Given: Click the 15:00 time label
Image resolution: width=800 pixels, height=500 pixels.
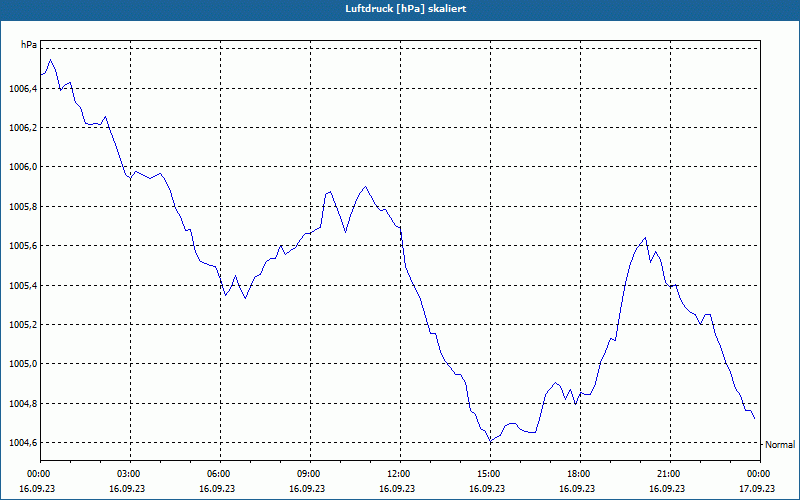Looking at the screenshot, I should 490,474.
